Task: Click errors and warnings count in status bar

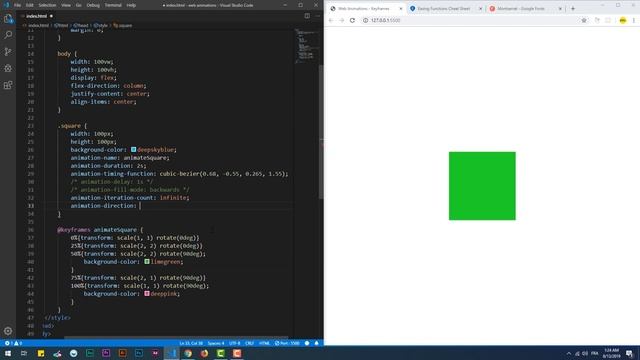Action: pos(13,343)
